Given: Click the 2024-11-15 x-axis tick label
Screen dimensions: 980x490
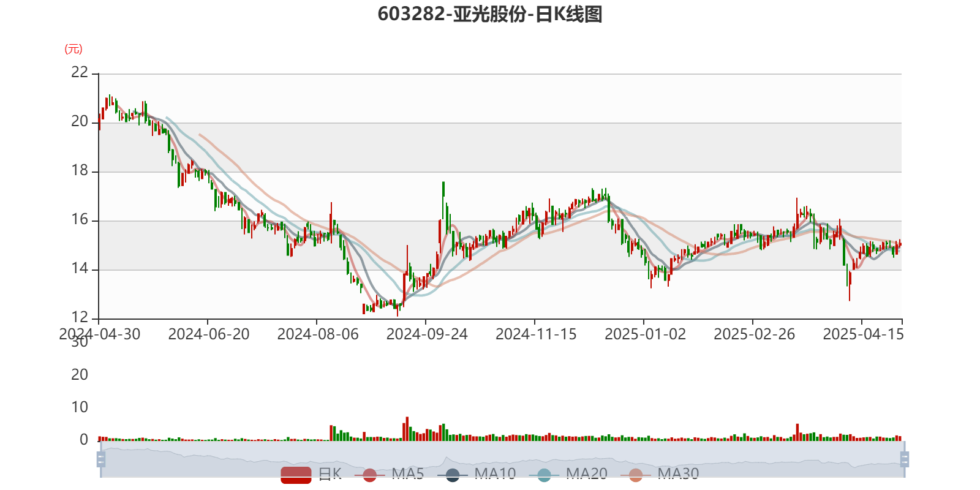Looking at the screenshot, I should coord(536,334).
